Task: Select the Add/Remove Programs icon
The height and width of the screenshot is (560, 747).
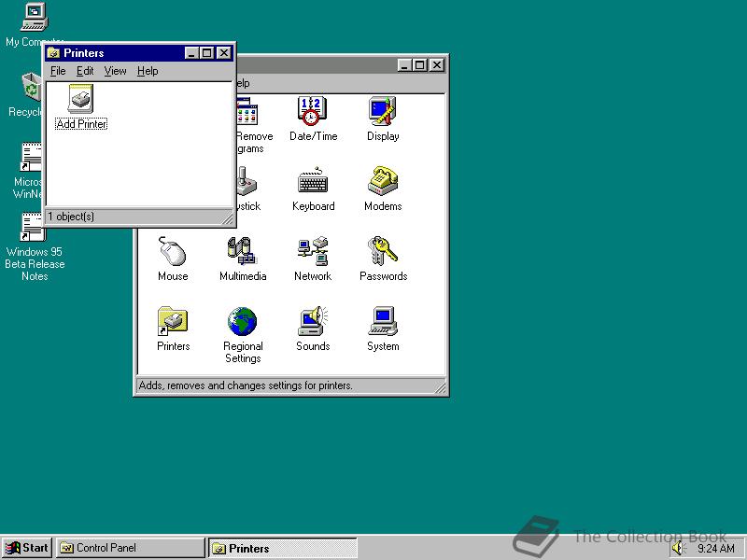Action: tap(247, 111)
